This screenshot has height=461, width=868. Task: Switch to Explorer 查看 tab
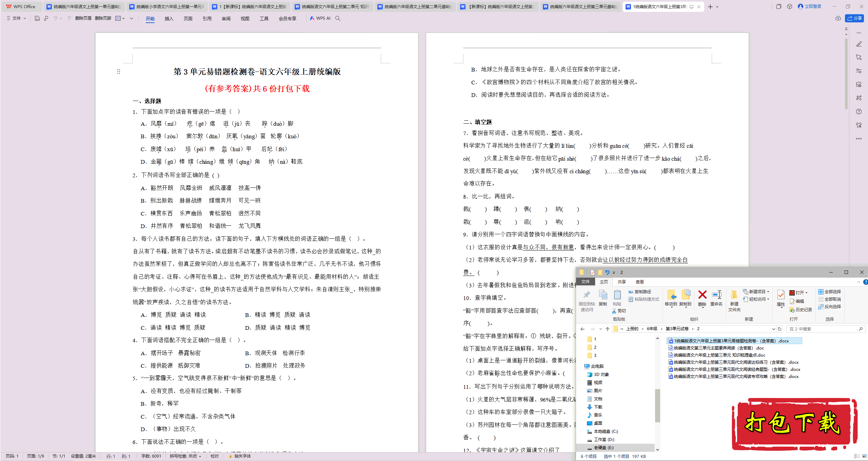coord(639,282)
